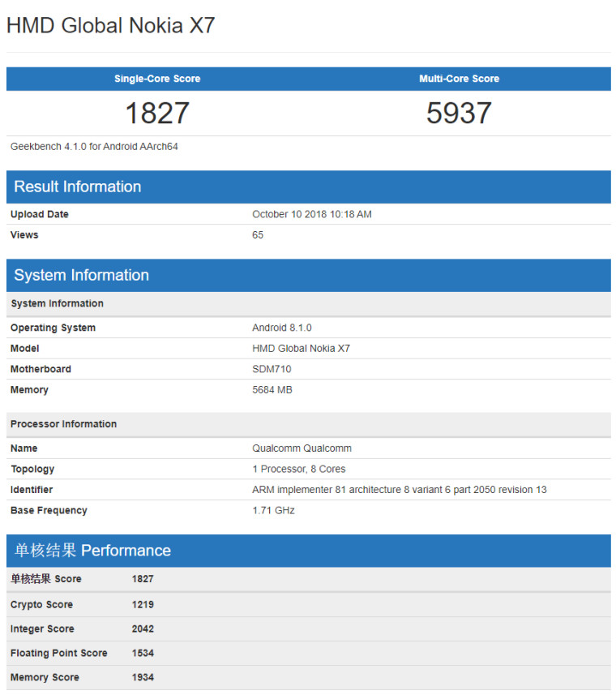Select the Upload Date label

(x=40, y=215)
